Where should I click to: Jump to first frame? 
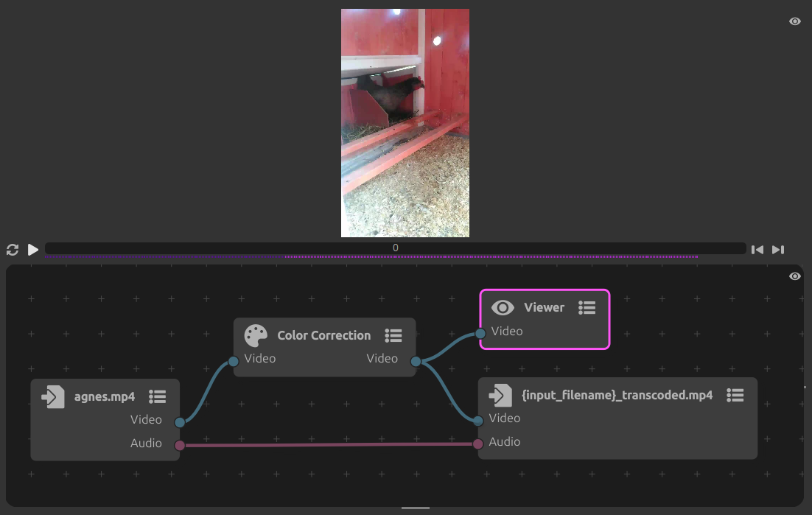click(757, 250)
